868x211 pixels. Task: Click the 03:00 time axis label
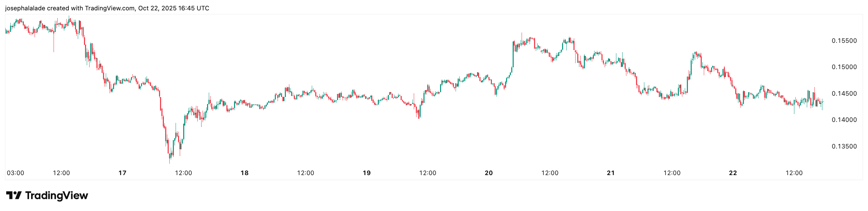pyautogui.click(x=16, y=173)
